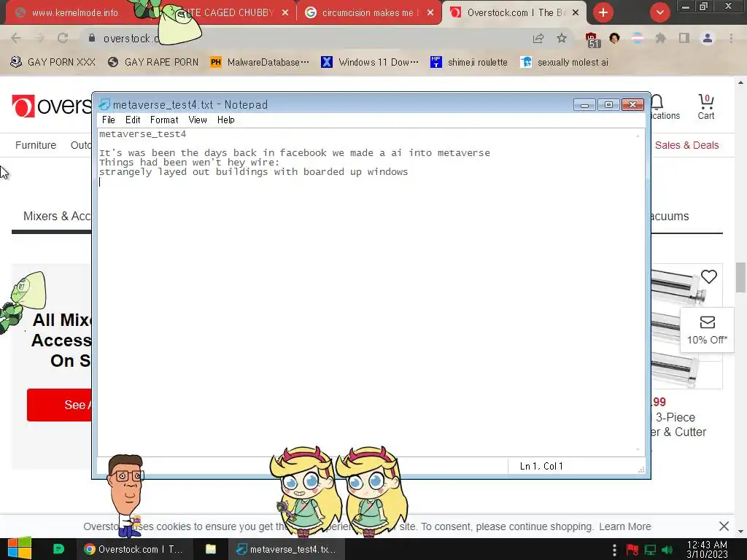Open the Overstock notifications bell

(657, 101)
